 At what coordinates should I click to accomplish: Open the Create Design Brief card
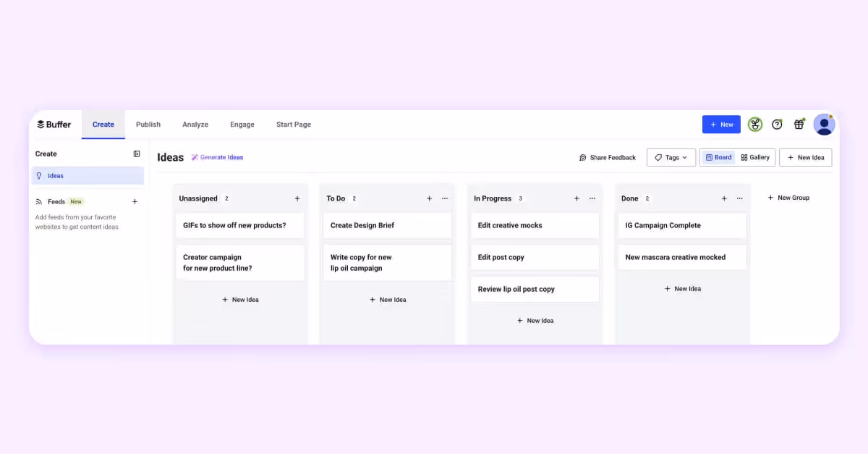[x=387, y=225]
